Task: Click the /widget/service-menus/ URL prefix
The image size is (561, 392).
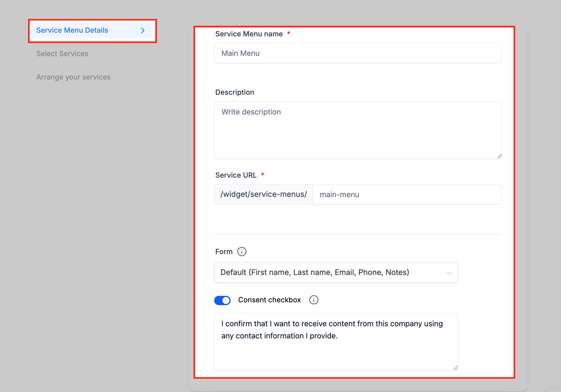Action: (x=263, y=194)
